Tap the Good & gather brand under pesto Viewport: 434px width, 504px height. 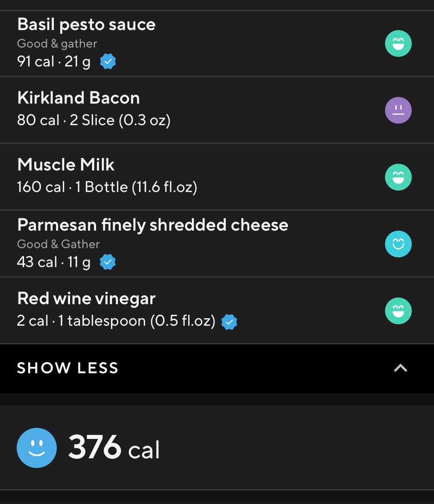click(x=57, y=43)
